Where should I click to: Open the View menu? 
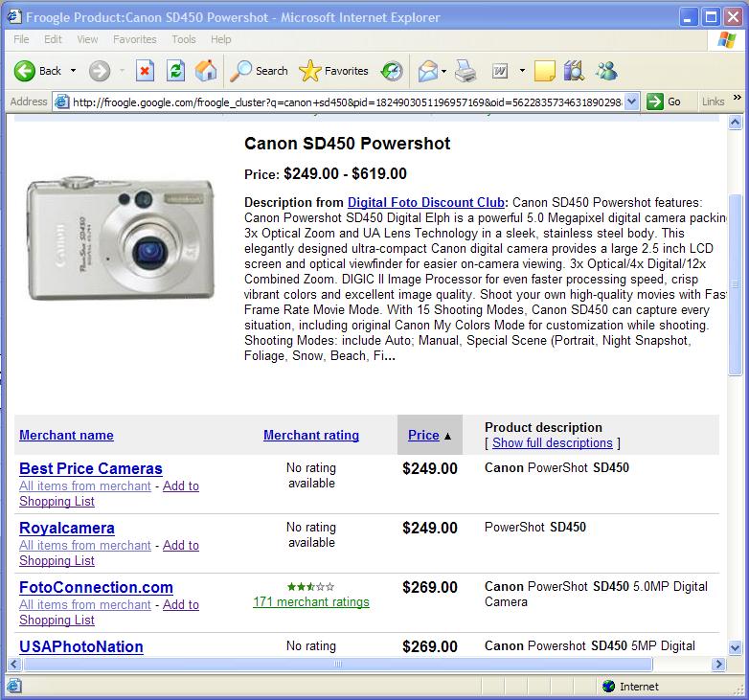point(87,39)
